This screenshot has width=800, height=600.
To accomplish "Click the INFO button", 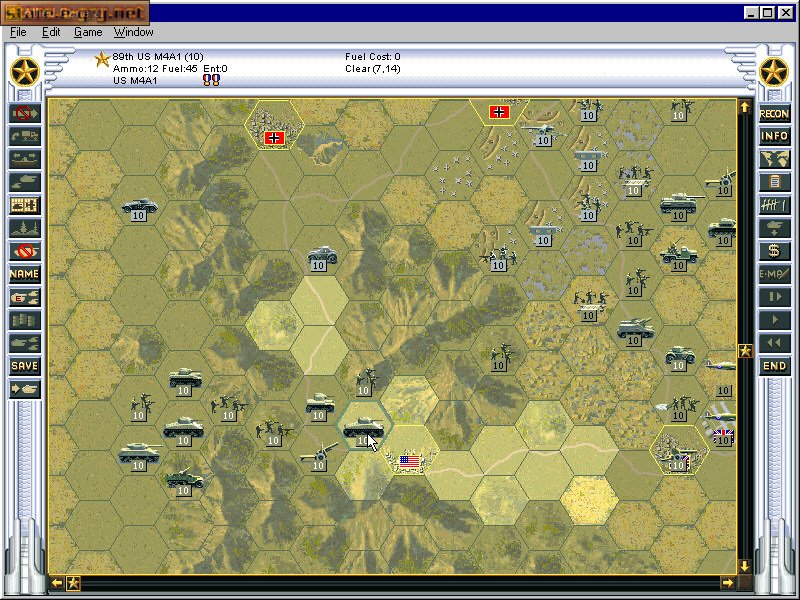I will (x=774, y=136).
